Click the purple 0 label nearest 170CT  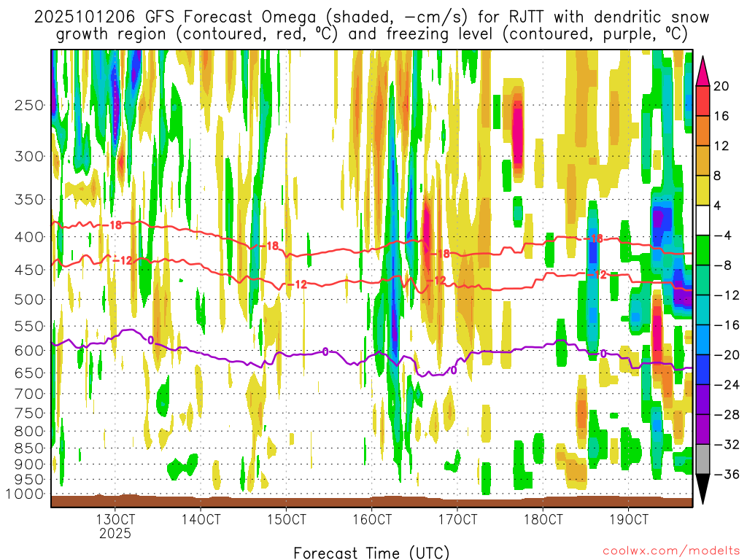(x=453, y=370)
